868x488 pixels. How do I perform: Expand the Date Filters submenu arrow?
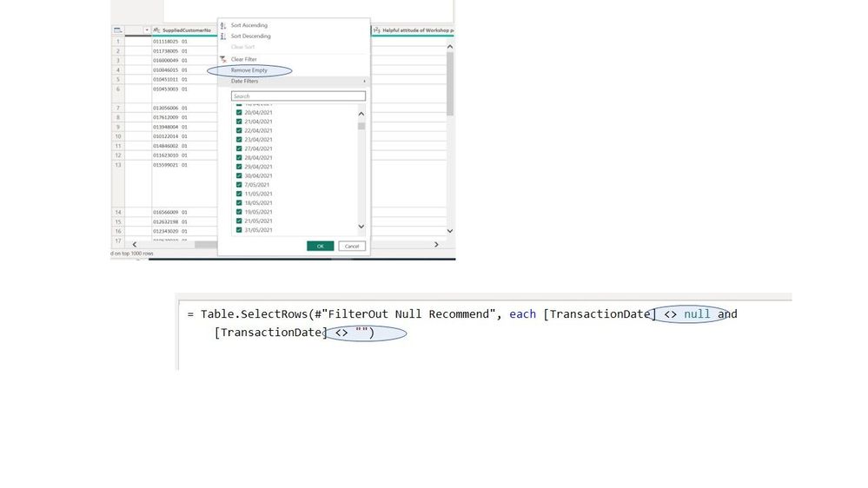[364, 82]
